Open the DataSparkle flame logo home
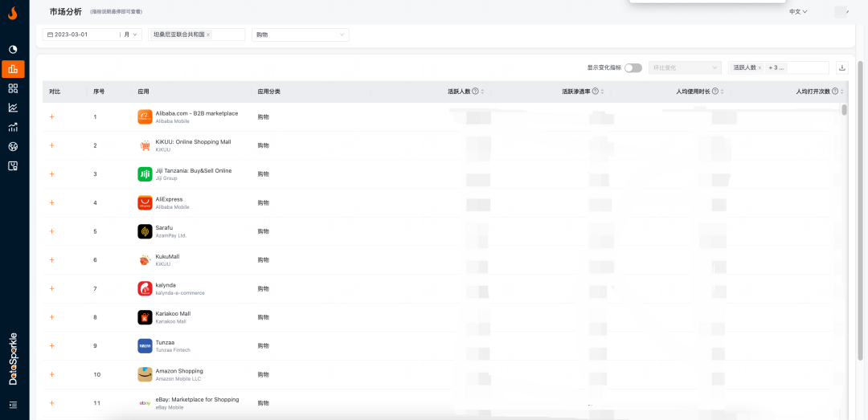868x420 pixels. pos(13,14)
